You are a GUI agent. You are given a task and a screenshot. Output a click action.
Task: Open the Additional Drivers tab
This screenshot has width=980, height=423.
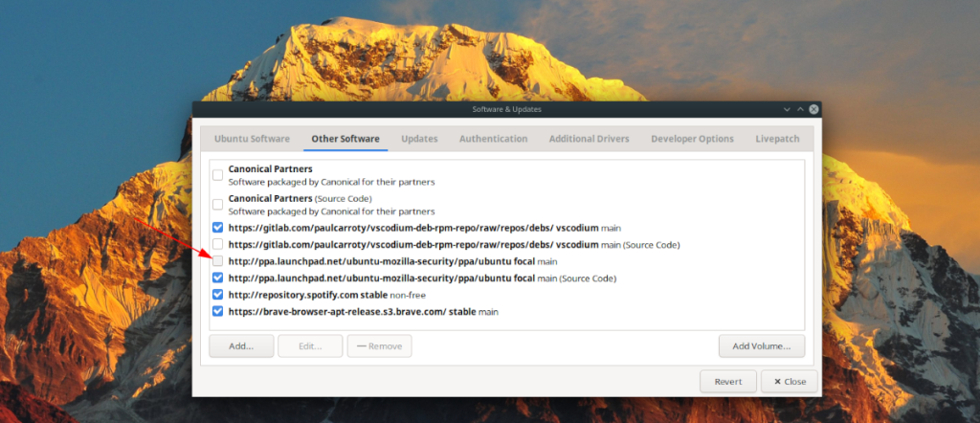click(x=589, y=139)
